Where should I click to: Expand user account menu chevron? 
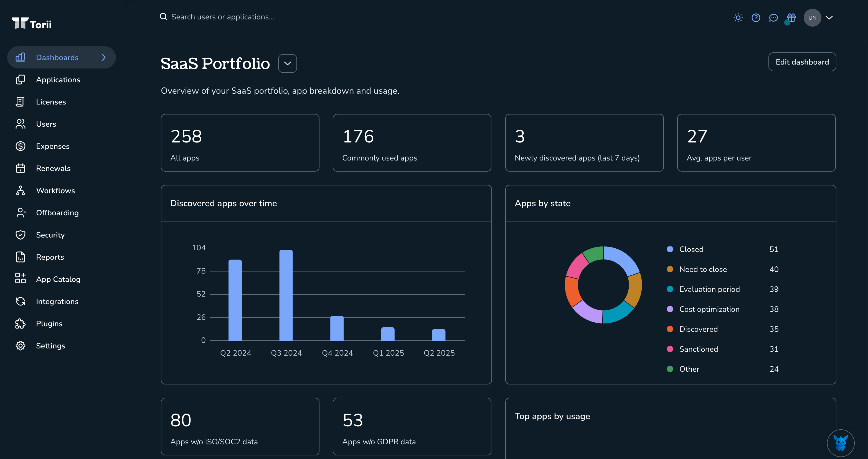829,18
